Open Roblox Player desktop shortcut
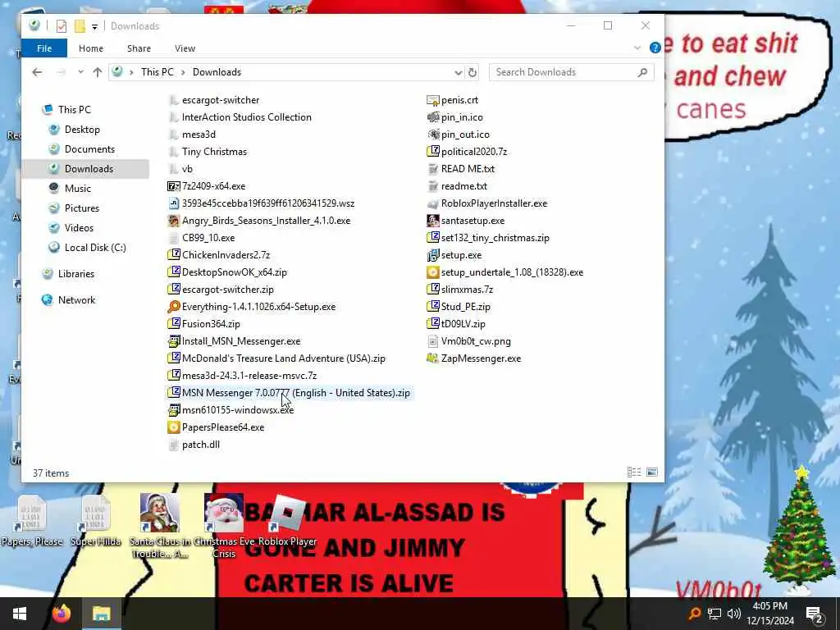 click(x=287, y=519)
